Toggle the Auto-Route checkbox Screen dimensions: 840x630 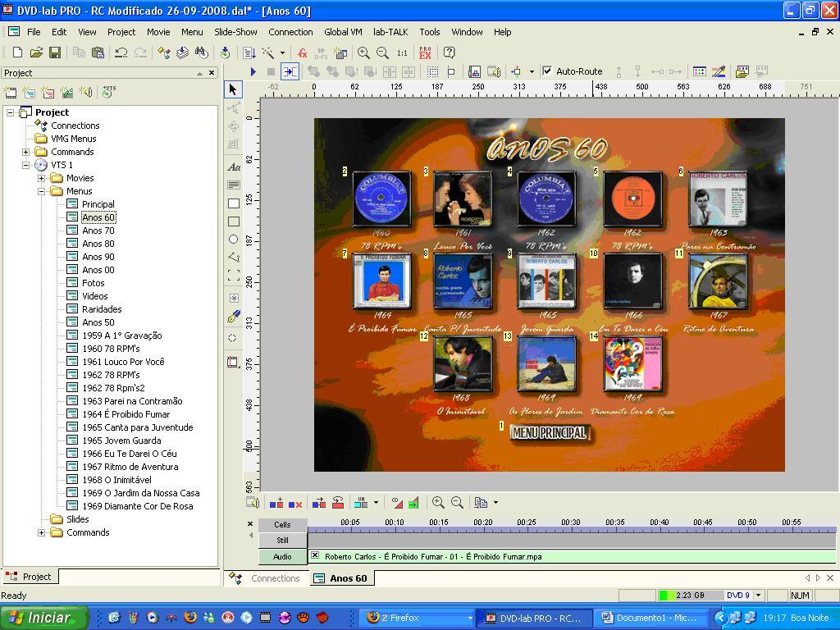click(547, 71)
